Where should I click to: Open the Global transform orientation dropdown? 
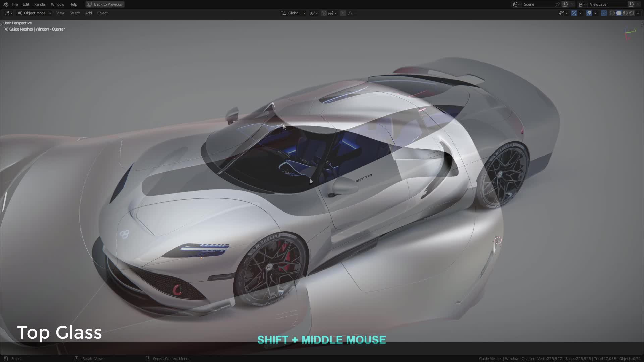click(293, 13)
